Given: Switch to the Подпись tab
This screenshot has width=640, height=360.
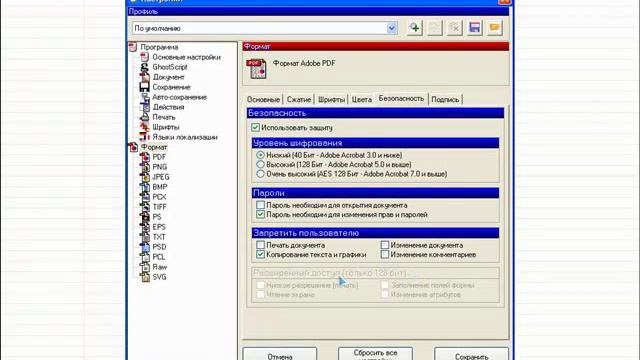Looking at the screenshot, I should click(x=445, y=99).
